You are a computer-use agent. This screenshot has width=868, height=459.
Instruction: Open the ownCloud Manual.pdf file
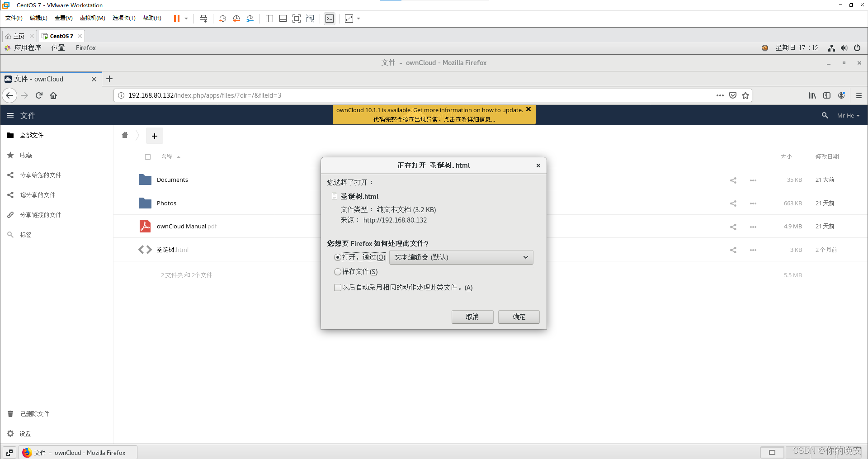(186, 227)
